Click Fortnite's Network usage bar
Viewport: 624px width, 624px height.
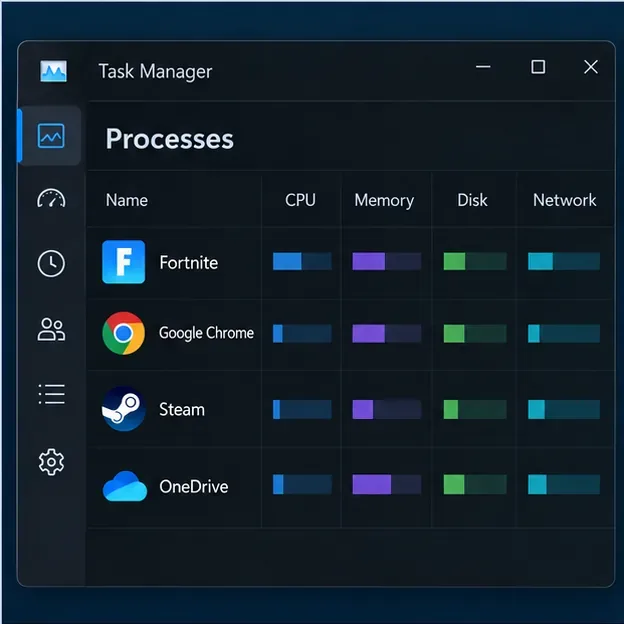point(564,261)
